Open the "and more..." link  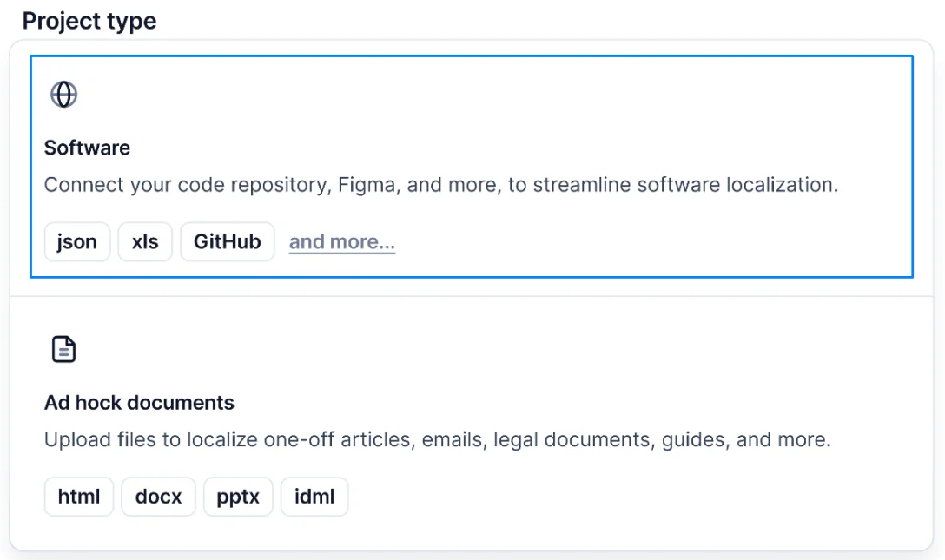tap(342, 241)
